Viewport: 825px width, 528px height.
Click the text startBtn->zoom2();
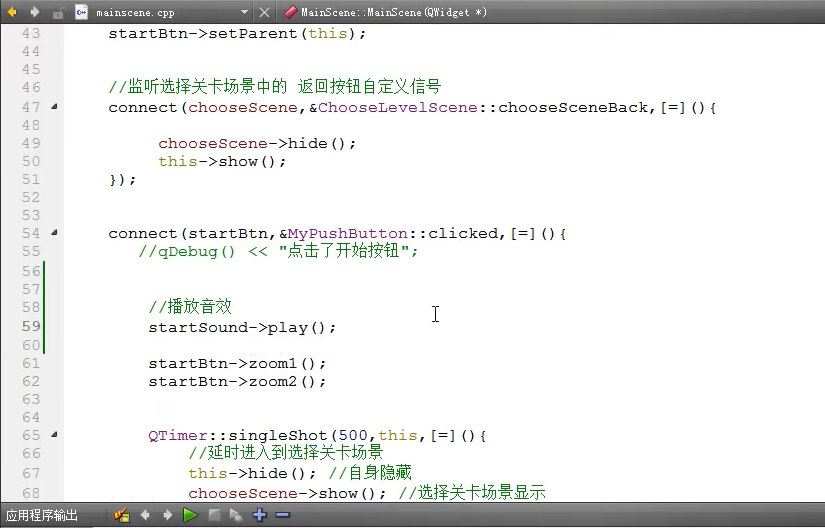pos(237,381)
